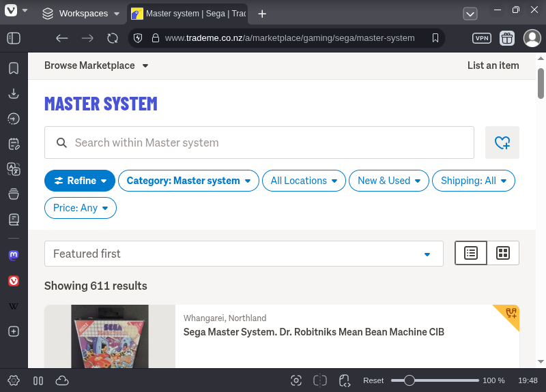Screen dimensions: 546x392
Task: Click the Search within Master system field
Action: pyautogui.click(x=259, y=142)
